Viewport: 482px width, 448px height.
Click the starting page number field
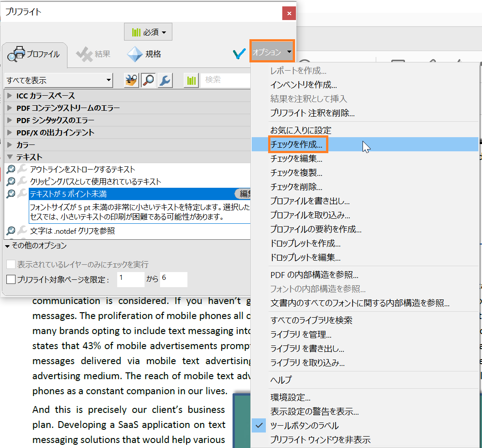tap(131, 280)
